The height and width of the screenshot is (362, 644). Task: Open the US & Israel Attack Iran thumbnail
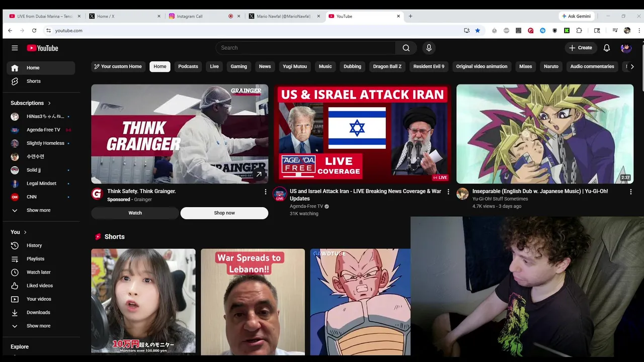(x=362, y=134)
